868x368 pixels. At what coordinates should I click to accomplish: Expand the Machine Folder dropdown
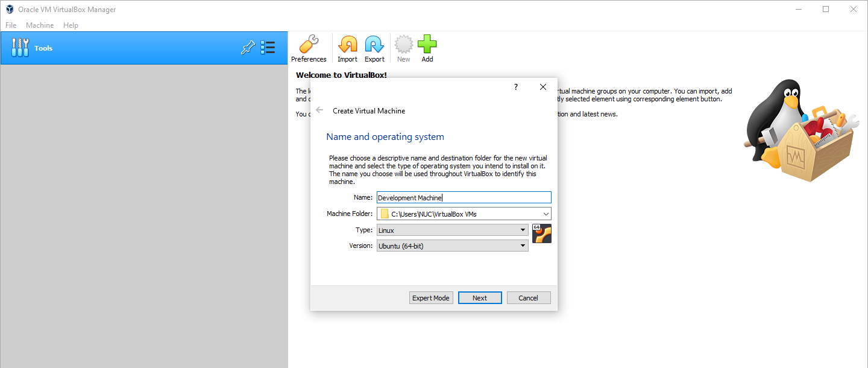pos(546,214)
